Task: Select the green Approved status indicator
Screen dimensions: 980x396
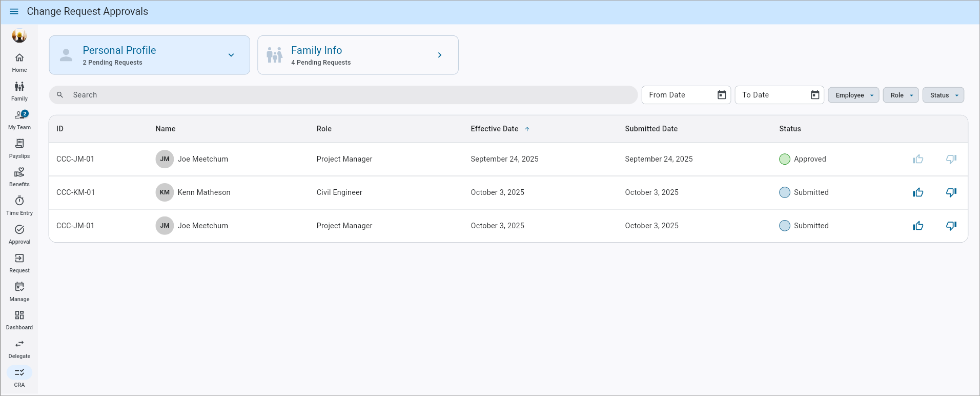Action: pos(784,159)
